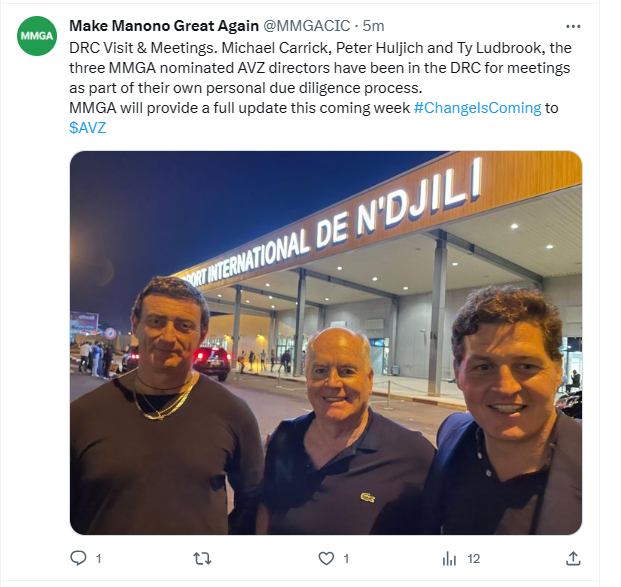Click the Make Manono Great Again display name
The image size is (621, 587).
click(x=164, y=26)
